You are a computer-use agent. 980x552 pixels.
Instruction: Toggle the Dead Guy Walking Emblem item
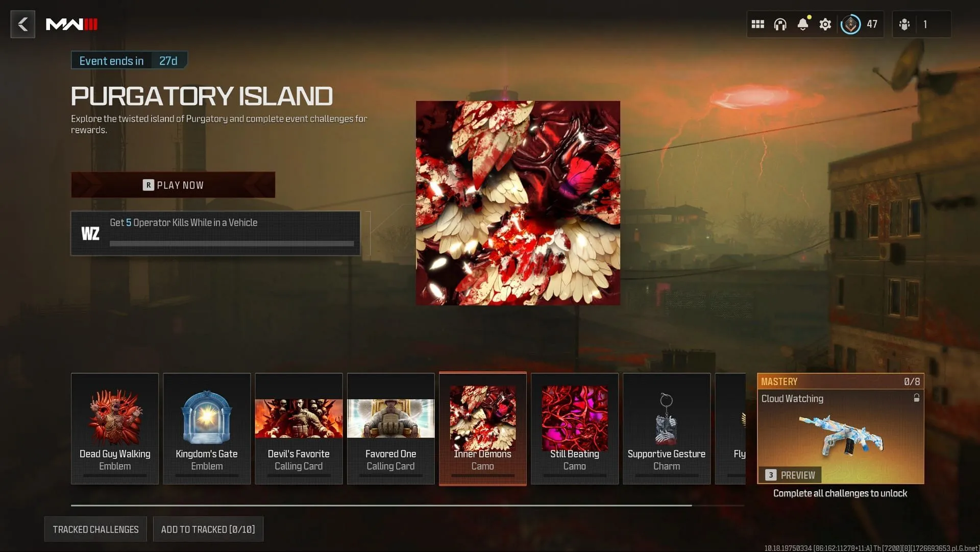[x=114, y=428]
